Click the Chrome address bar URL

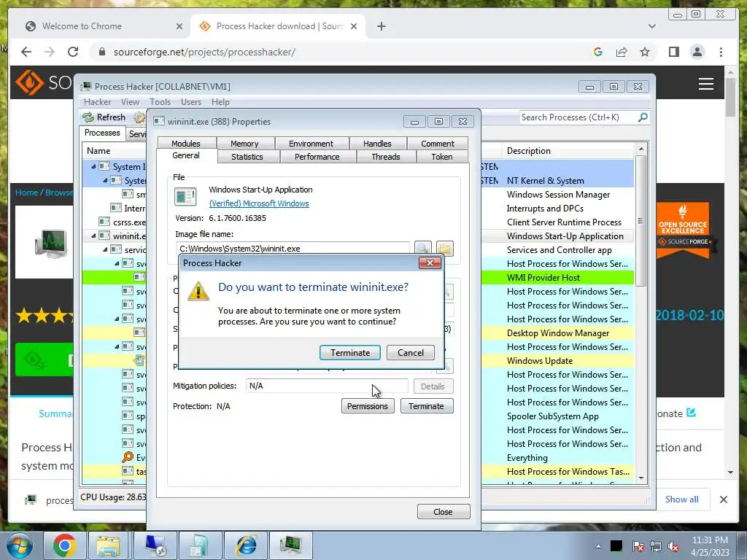click(x=204, y=52)
